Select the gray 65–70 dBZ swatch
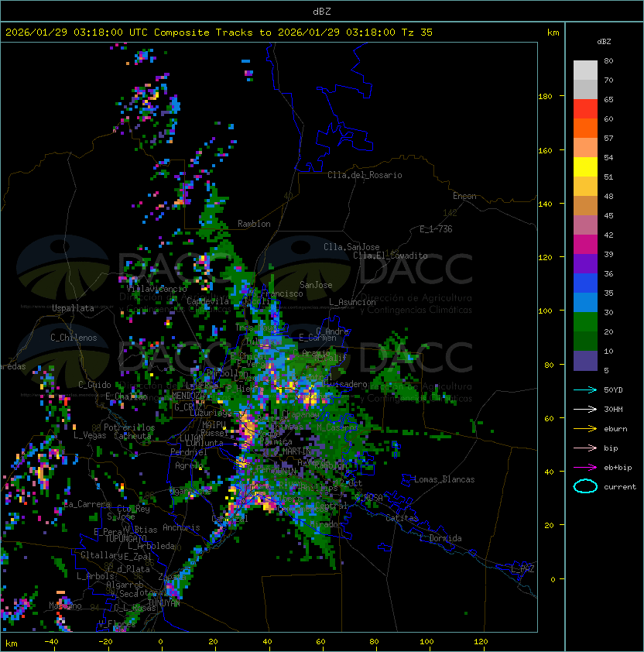This screenshot has height=652, width=644. 585,89
